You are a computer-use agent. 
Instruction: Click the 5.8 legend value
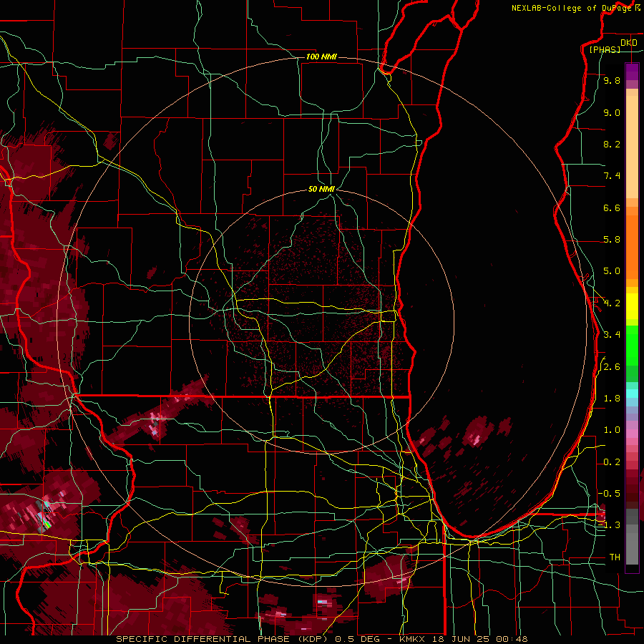click(x=612, y=240)
